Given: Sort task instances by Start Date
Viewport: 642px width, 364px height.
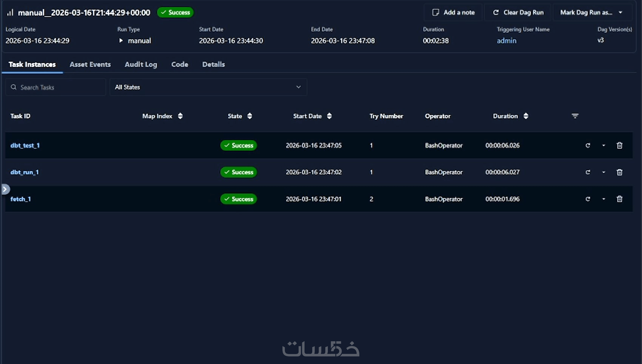Looking at the screenshot, I should point(329,116).
